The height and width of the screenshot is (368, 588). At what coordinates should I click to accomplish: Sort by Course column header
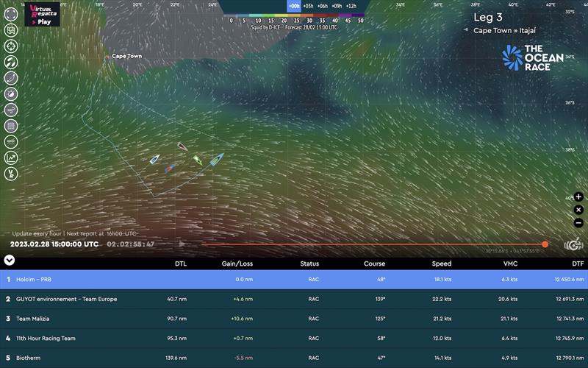[374, 263]
